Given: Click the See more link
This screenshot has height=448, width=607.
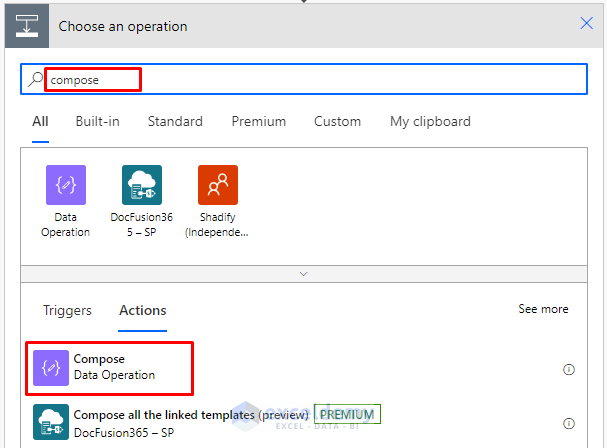Looking at the screenshot, I should (543, 309).
